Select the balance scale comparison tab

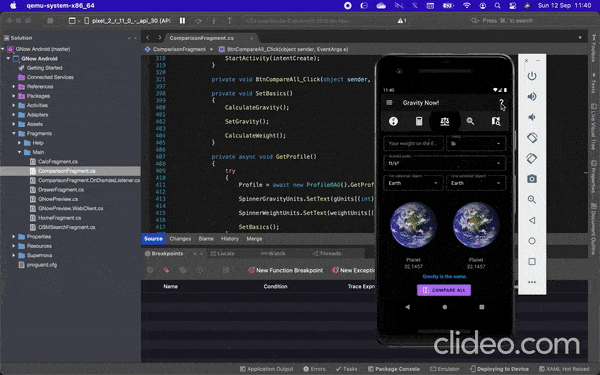(445, 121)
